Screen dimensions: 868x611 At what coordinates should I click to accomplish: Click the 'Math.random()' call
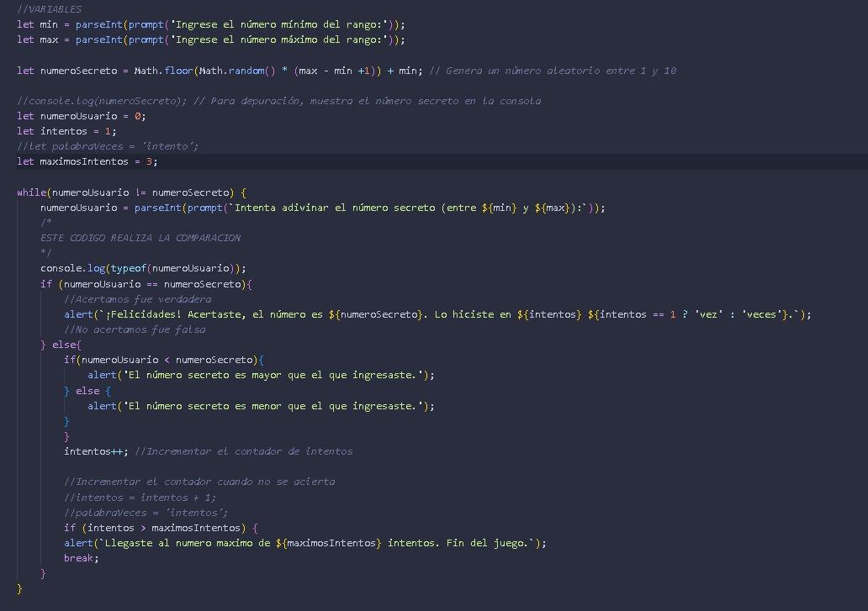237,71
